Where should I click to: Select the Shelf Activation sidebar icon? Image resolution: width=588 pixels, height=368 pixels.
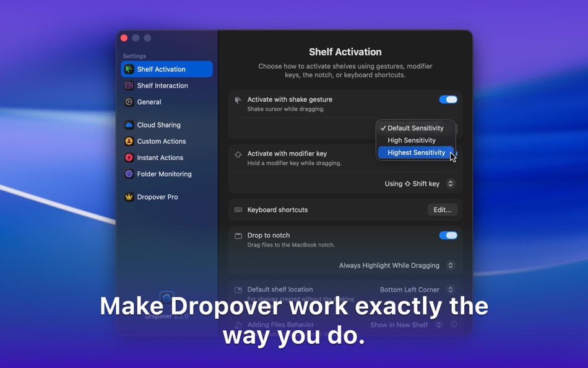128,69
